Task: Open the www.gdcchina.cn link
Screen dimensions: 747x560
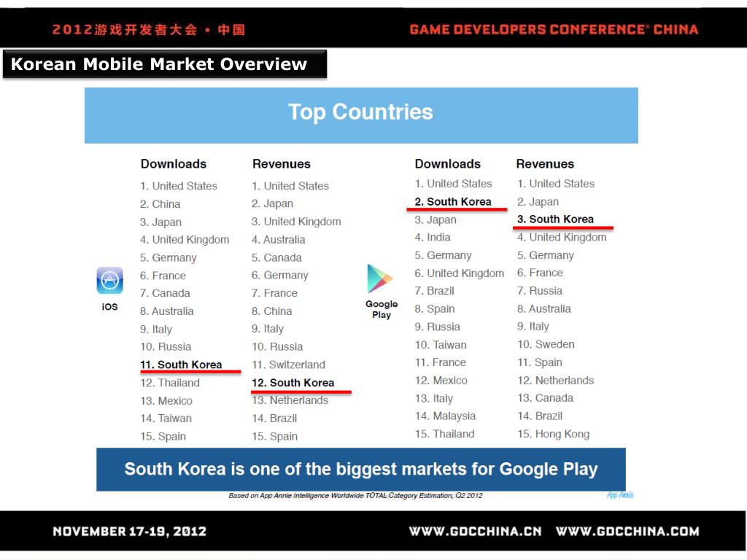Action: coord(475,532)
